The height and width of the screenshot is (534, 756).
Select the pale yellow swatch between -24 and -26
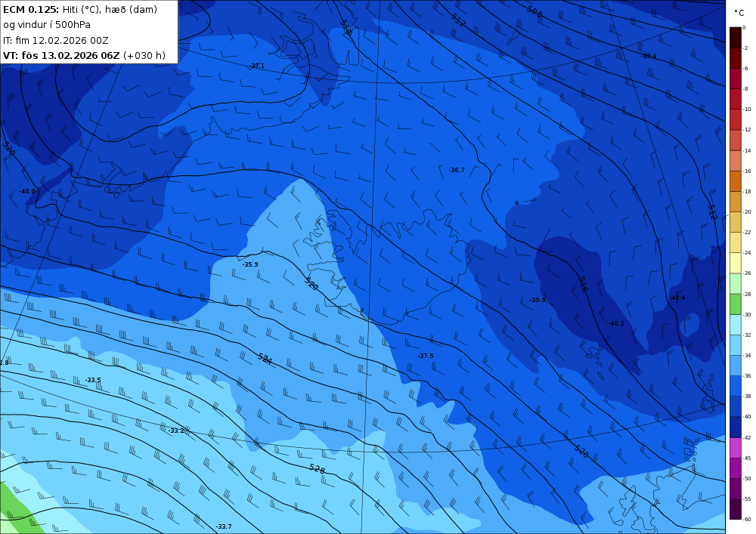point(736,263)
